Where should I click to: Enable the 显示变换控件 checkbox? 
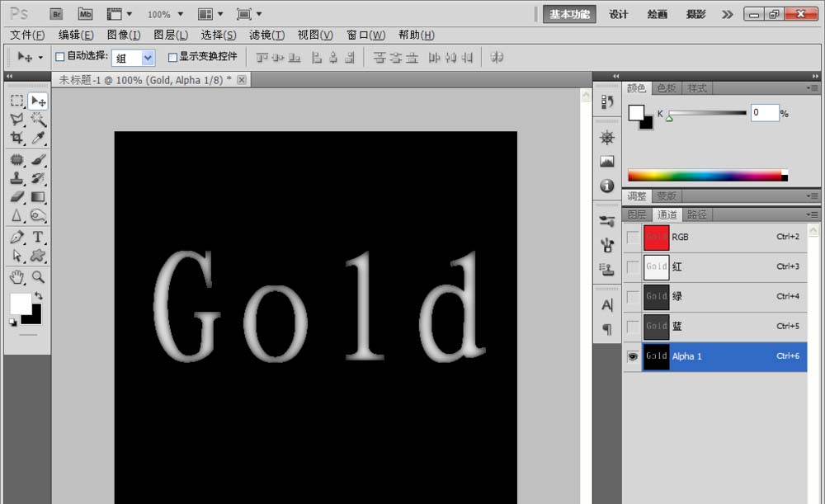[172, 58]
